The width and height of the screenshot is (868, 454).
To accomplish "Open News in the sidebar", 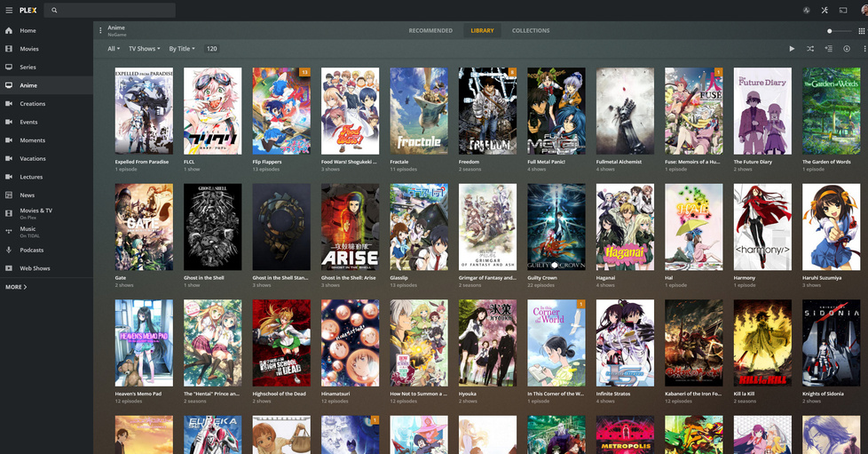I will coord(46,195).
